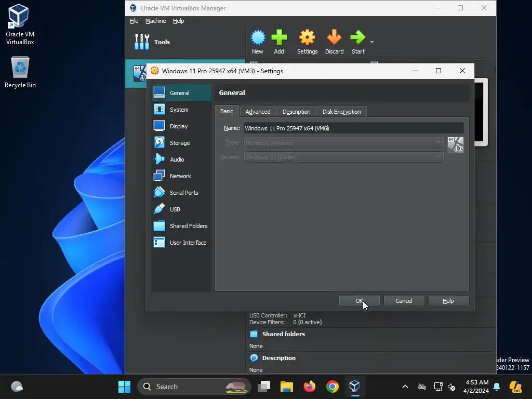Viewport: 532px width, 399px height.
Task: Open the General settings category
Action: [181, 93]
